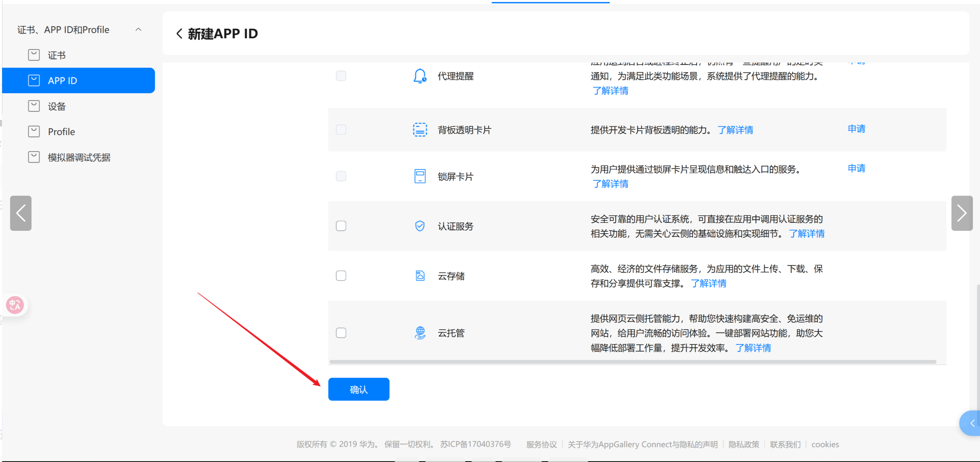Screen dimensions: 980x462
Task: Check the 云存储 checkbox
Action: coord(341,276)
